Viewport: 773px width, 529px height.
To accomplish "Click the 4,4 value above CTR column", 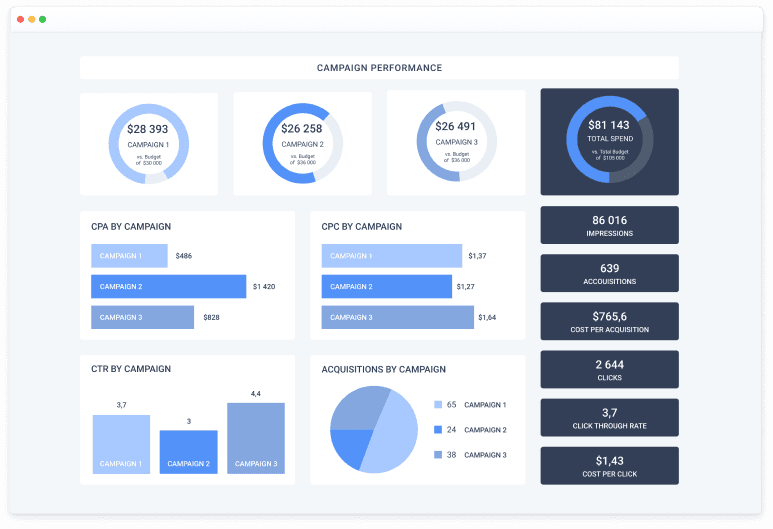I will pyautogui.click(x=255, y=393).
